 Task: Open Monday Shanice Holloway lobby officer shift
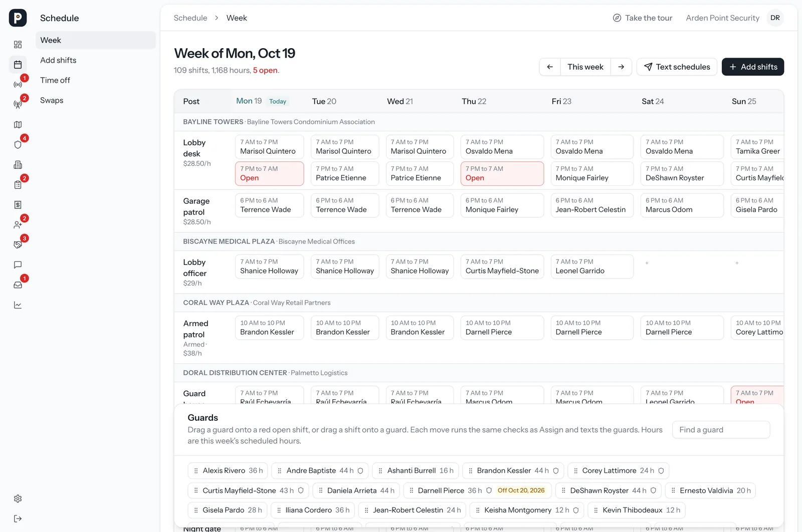pos(270,267)
